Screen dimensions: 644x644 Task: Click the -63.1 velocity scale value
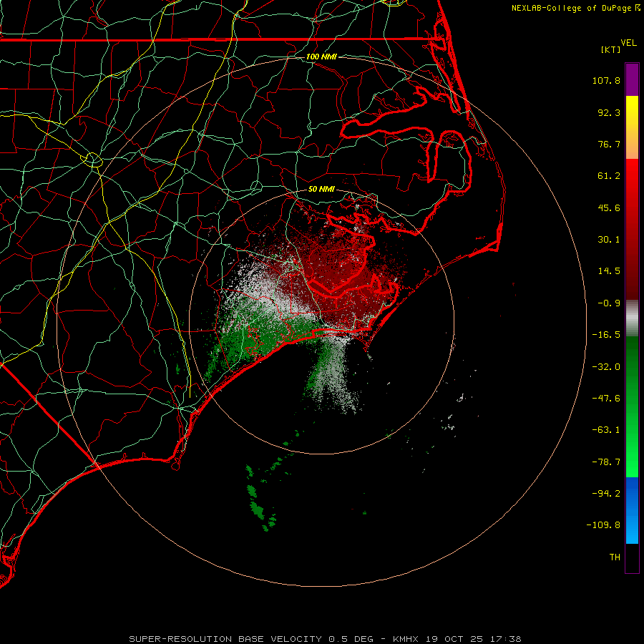coord(606,430)
